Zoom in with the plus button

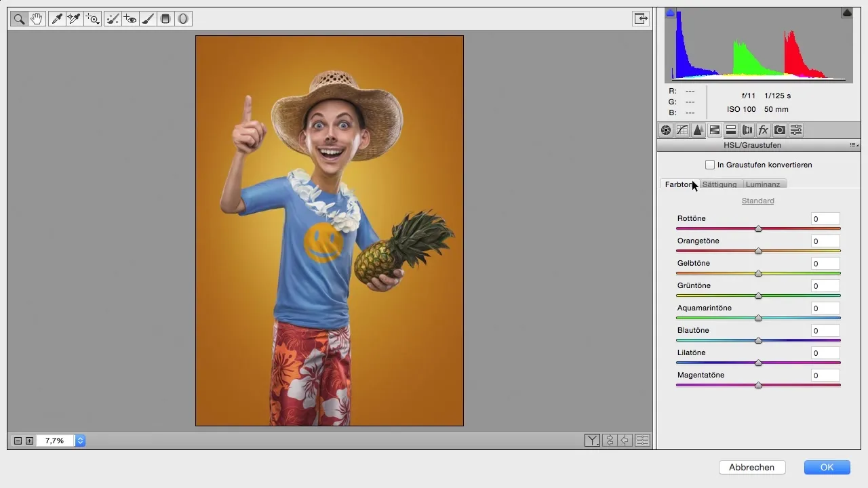[29, 441]
